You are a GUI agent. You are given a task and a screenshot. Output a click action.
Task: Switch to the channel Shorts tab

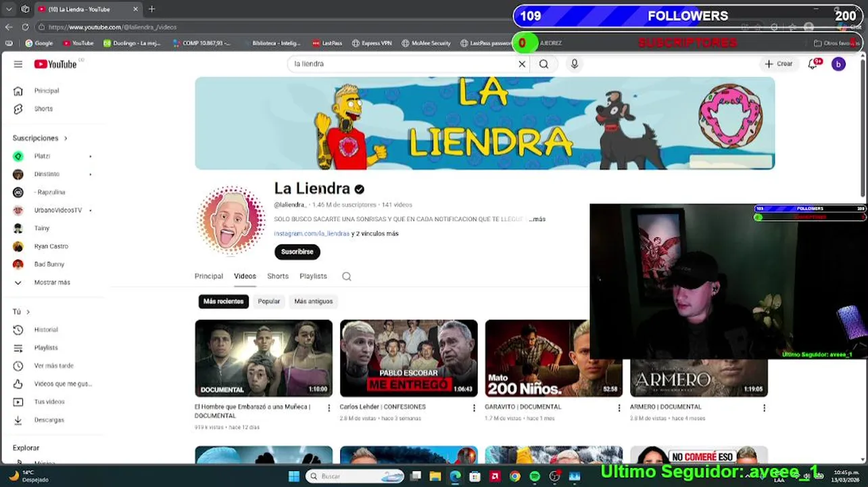click(x=278, y=277)
